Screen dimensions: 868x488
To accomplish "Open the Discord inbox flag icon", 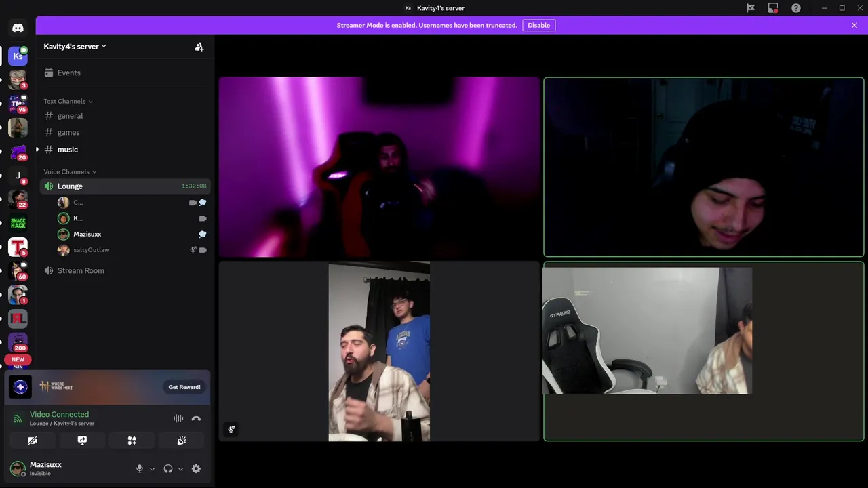I will coord(751,8).
